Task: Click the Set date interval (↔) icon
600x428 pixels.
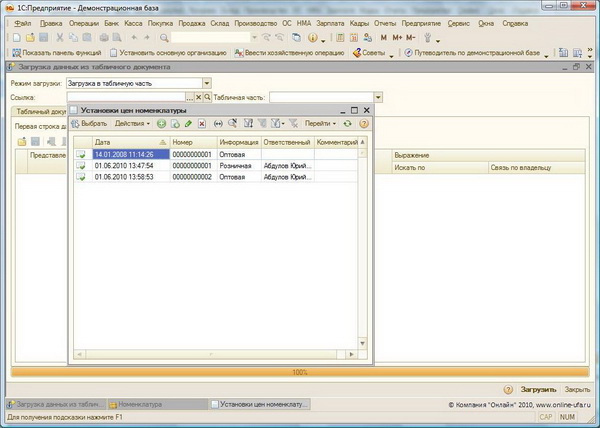Action: click(x=218, y=124)
